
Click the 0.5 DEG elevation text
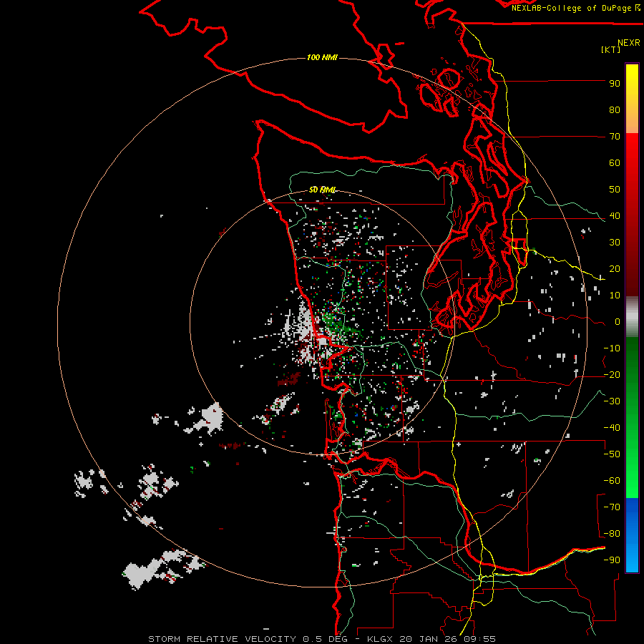pos(325,639)
